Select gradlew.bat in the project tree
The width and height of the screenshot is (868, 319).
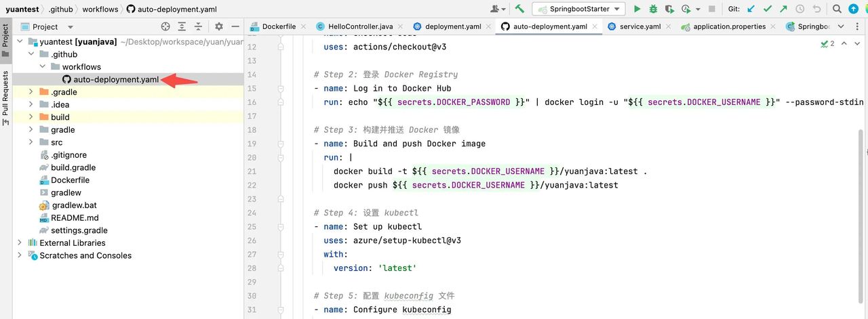(x=68, y=205)
